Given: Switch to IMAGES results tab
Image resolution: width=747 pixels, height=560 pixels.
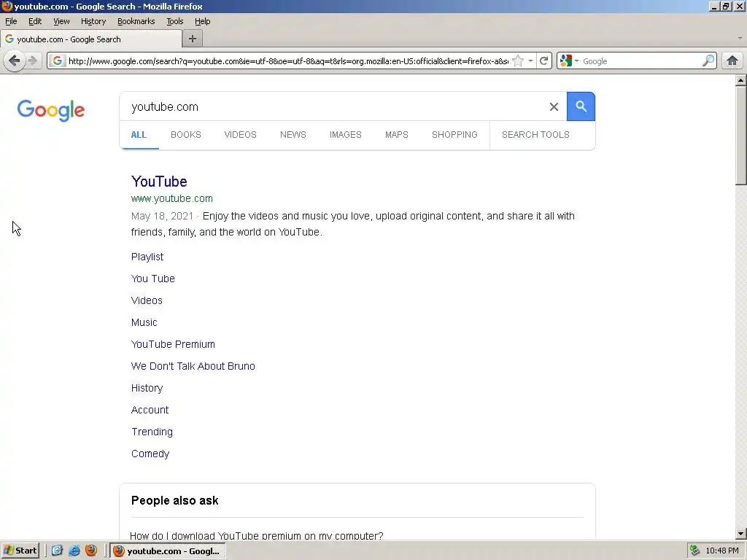Looking at the screenshot, I should tap(345, 135).
